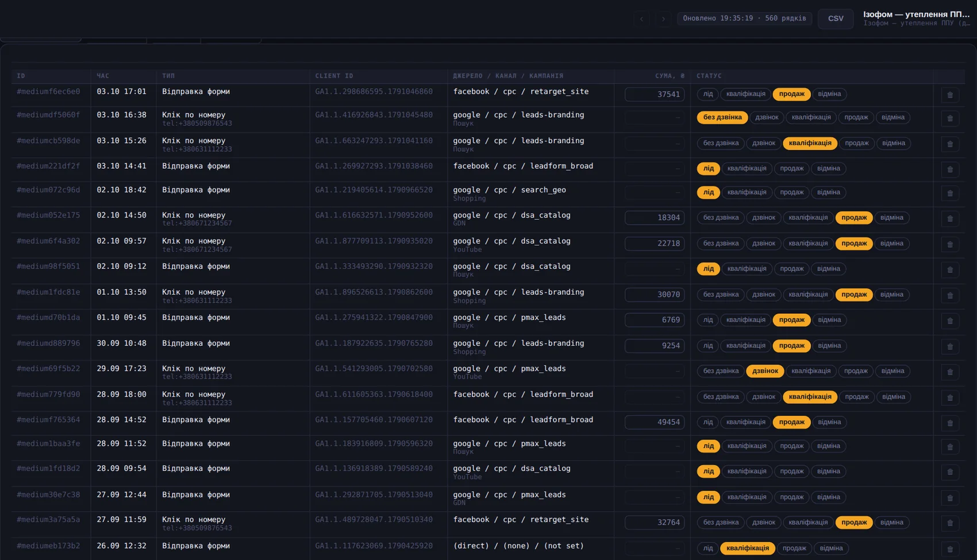Set #medium072c96d status to продаж
Viewport: 977px width, 560px height.
[x=792, y=192]
